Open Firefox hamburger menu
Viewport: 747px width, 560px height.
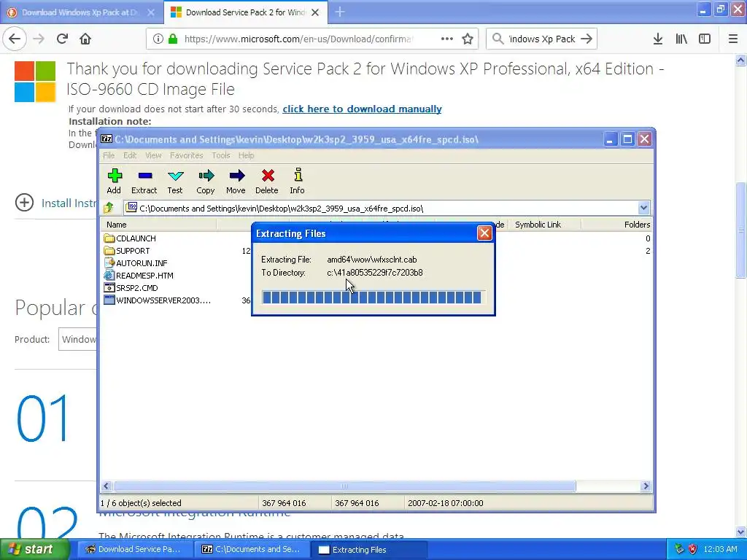(x=733, y=39)
